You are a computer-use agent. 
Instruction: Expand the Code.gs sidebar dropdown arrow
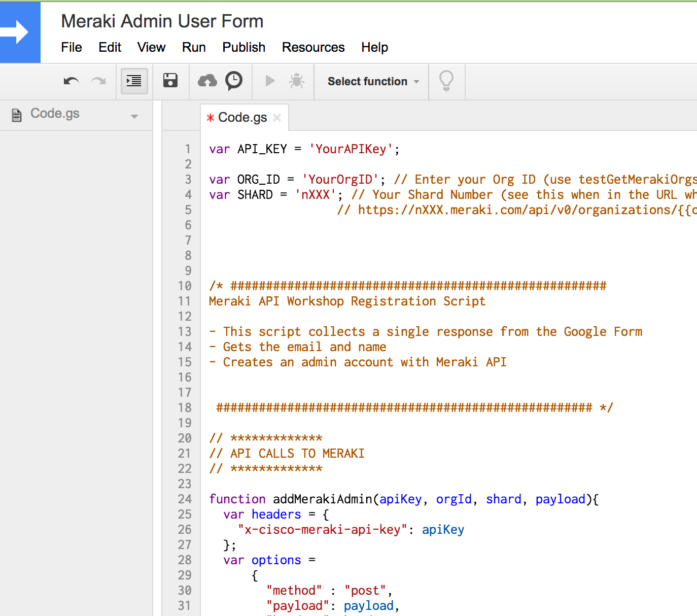[134, 117]
